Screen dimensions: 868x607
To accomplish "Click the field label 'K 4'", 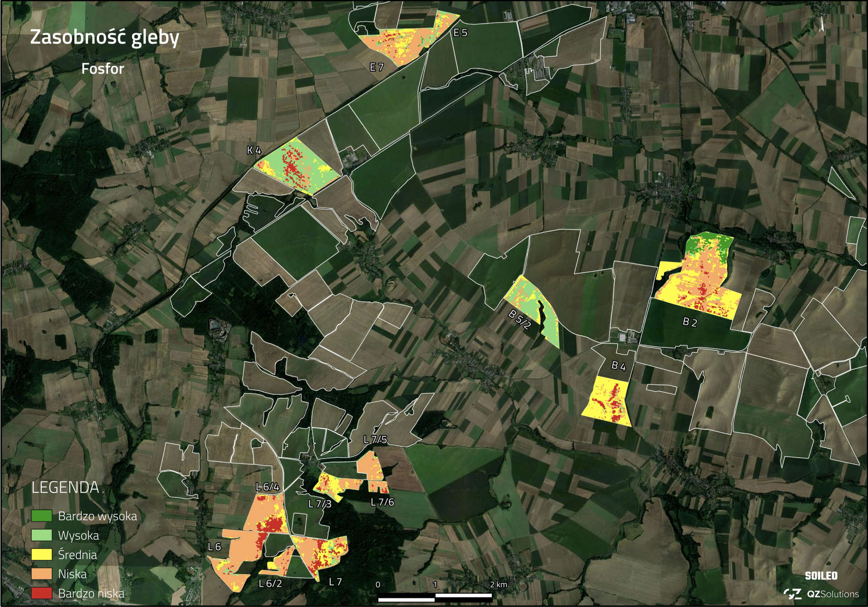I will pos(254,151).
